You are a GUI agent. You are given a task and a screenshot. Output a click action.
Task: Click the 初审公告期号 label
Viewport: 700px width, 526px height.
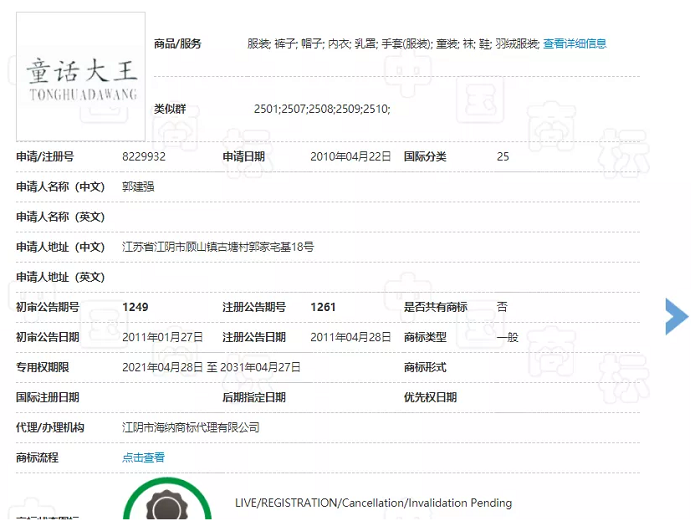pos(48,307)
